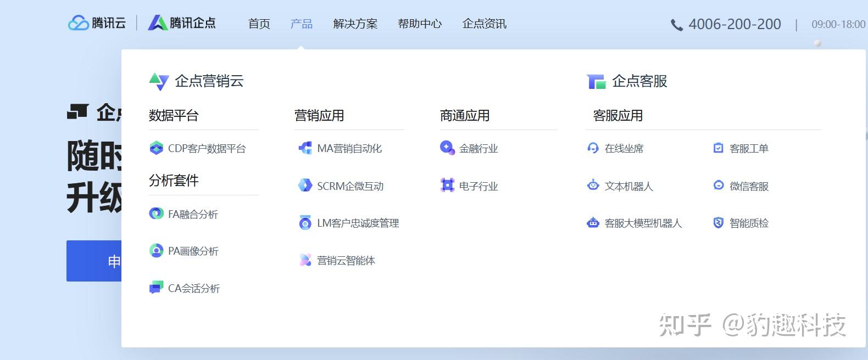Click the CA会话分析 chat icon
This screenshot has height=360, width=868.
click(x=157, y=288)
